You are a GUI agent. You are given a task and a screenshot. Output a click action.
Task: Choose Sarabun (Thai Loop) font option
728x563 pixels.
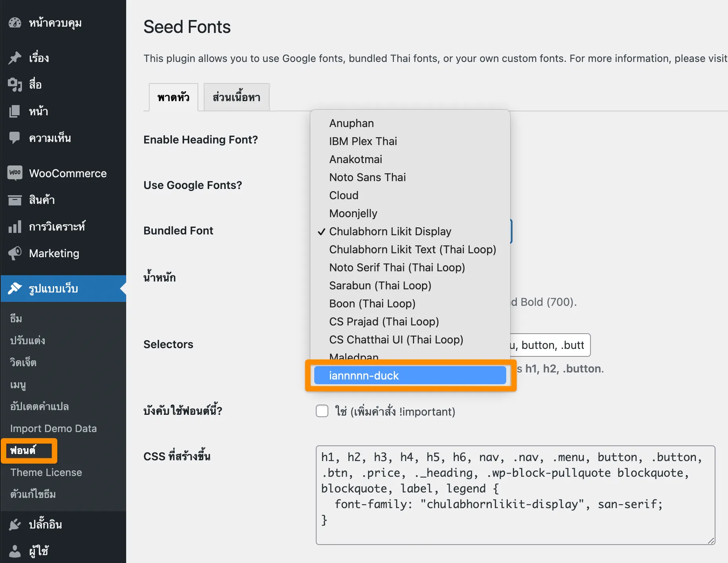tap(380, 285)
